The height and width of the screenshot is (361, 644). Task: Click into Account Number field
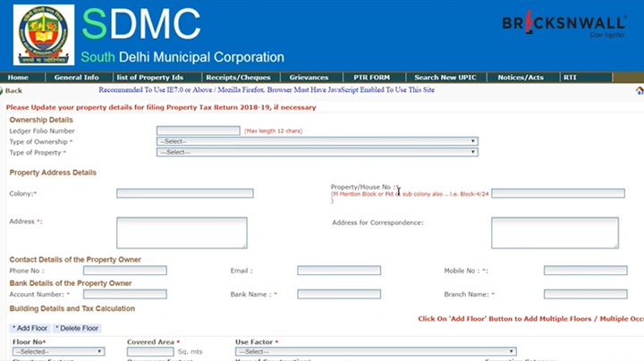[x=125, y=294]
